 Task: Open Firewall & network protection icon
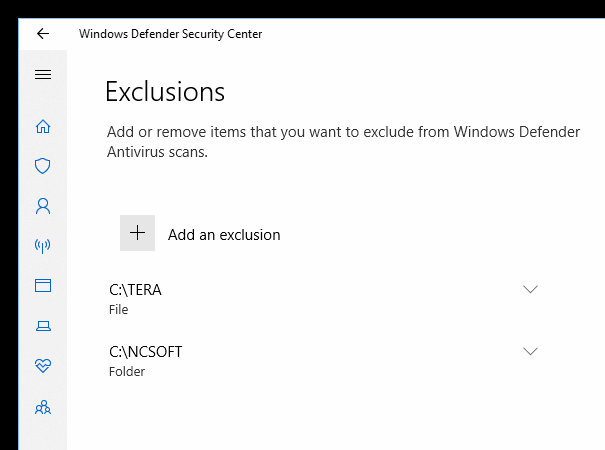click(42, 246)
